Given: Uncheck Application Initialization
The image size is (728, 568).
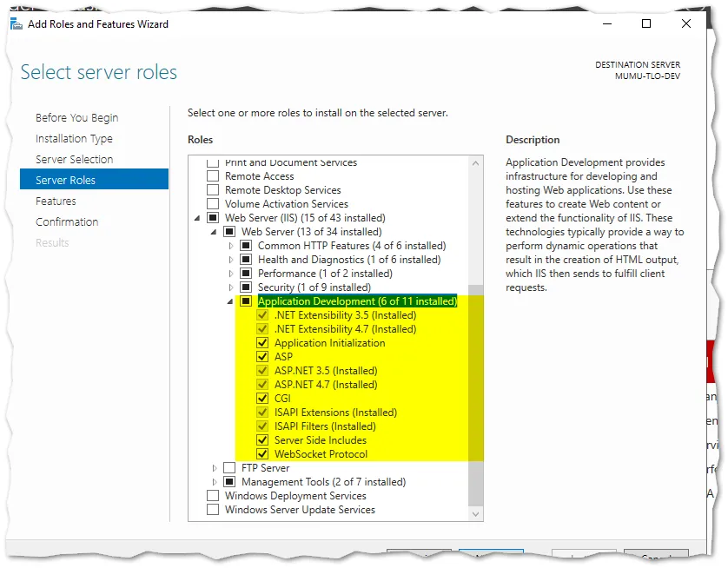Looking at the screenshot, I should (262, 343).
